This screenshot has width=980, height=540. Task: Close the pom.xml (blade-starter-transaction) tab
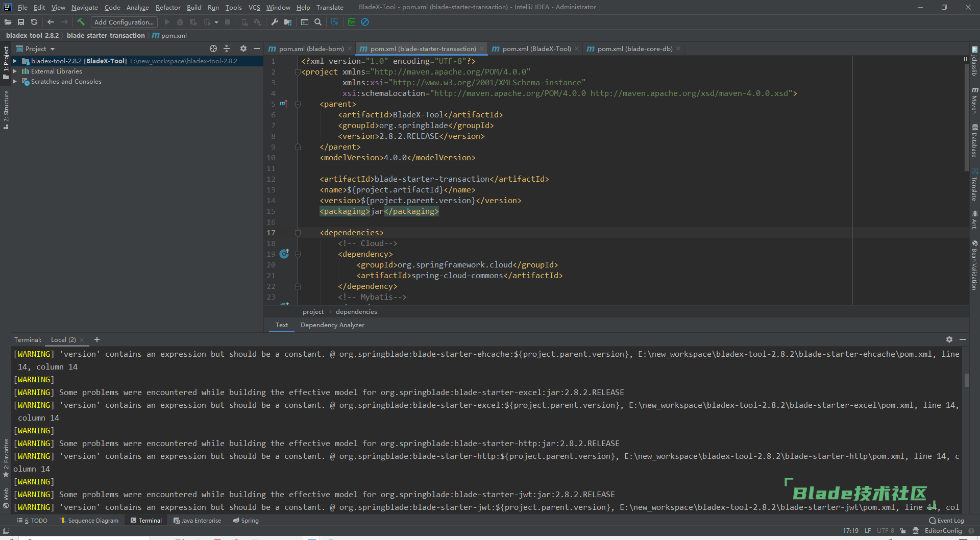point(481,48)
